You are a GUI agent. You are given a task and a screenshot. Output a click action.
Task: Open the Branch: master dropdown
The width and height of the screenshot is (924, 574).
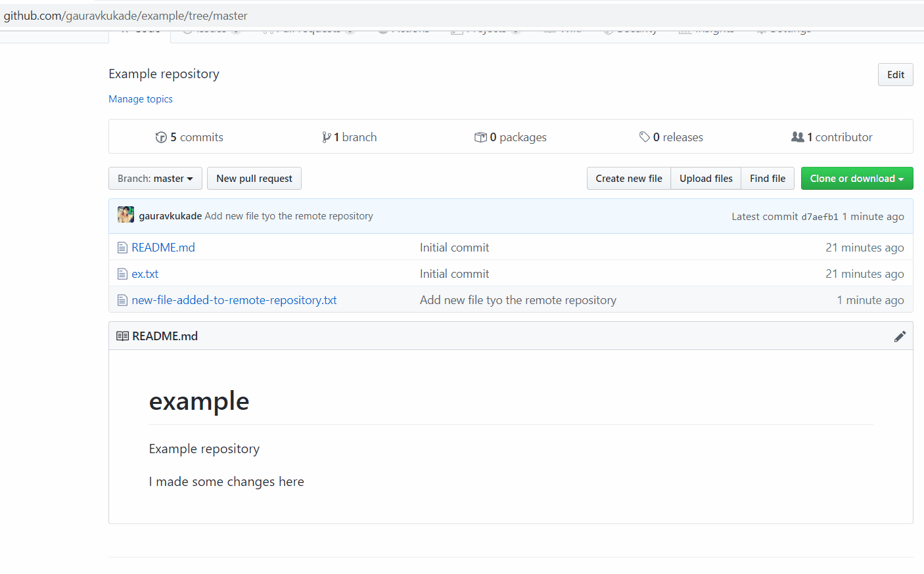(x=155, y=179)
